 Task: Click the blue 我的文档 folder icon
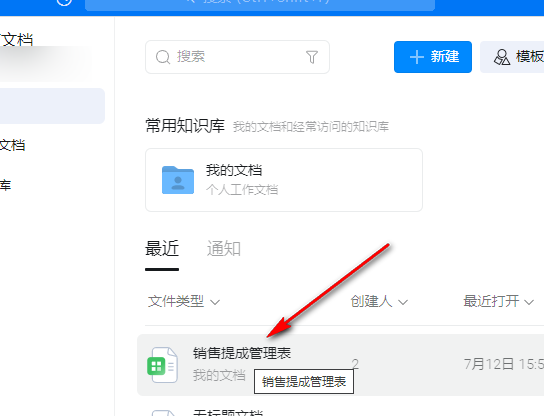tap(178, 180)
